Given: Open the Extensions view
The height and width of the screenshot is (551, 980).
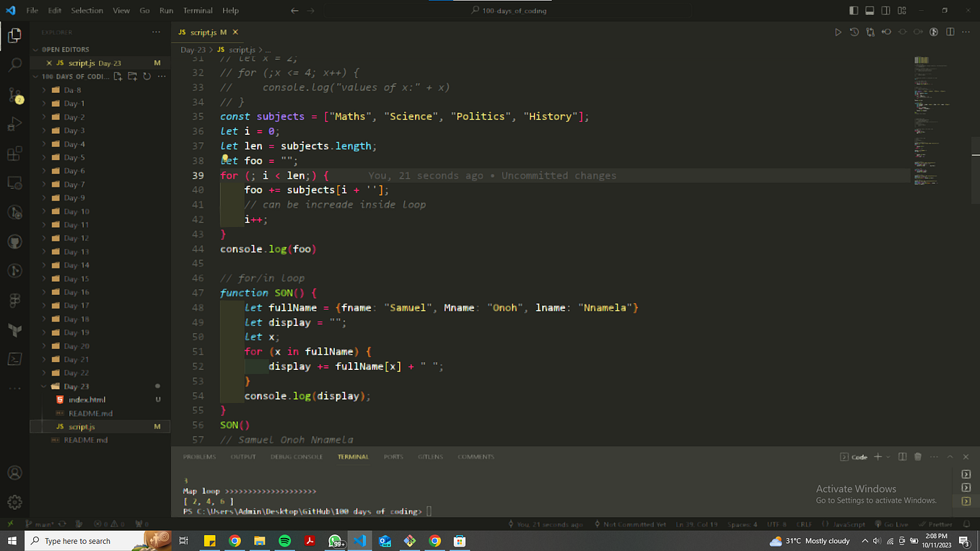Looking at the screenshot, I should [x=14, y=154].
